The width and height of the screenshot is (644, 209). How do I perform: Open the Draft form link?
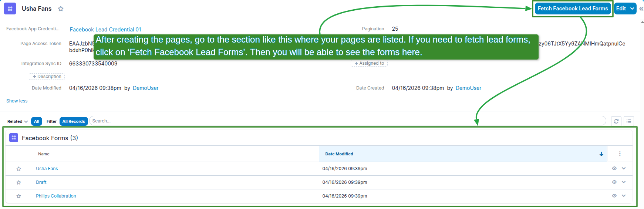coord(41,182)
